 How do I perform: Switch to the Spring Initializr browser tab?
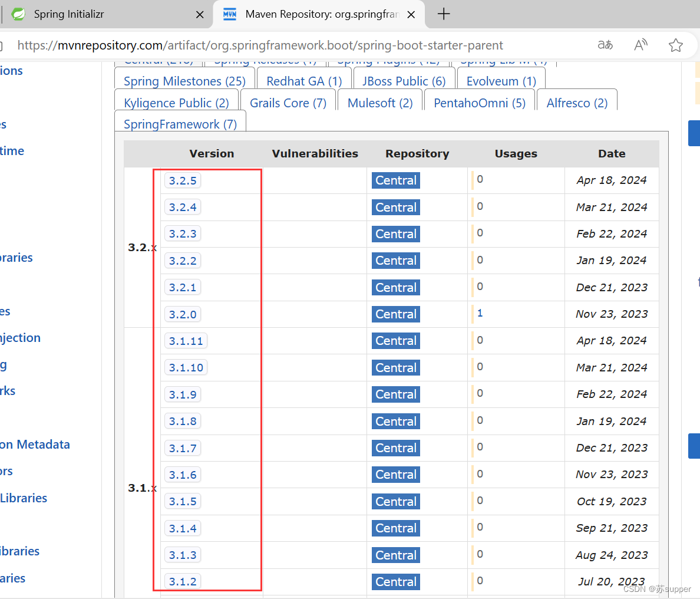[107, 14]
